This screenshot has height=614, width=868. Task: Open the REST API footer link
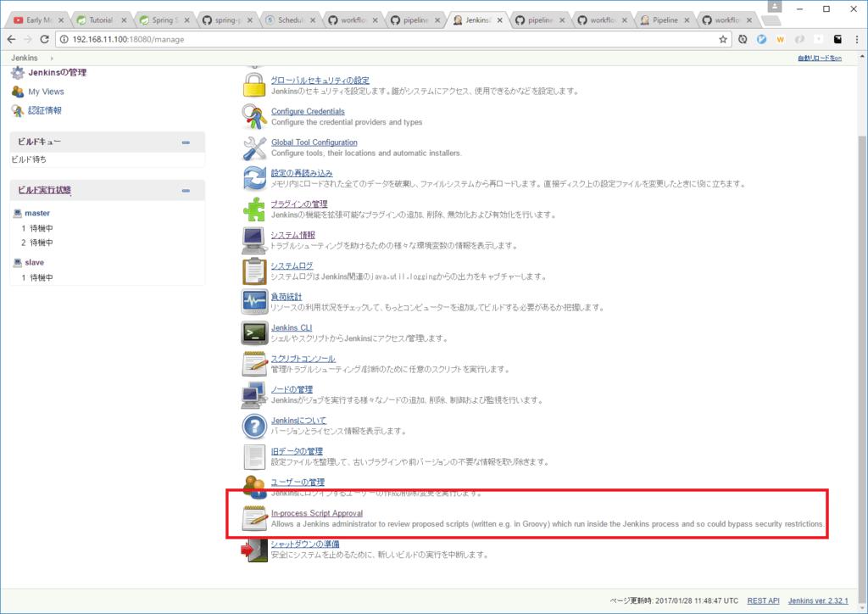tap(763, 600)
